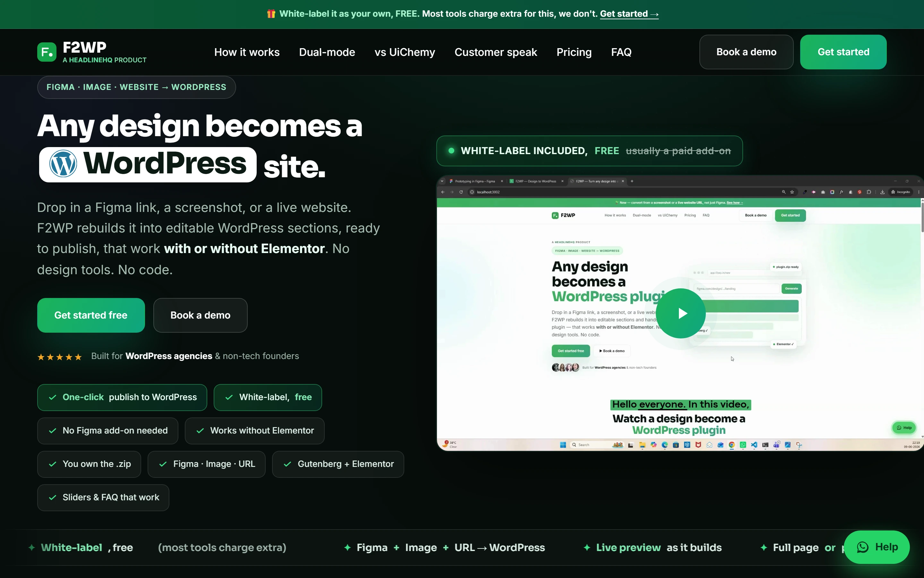Click the taskbar 'Search' box in the video
924x578 pixels.
pyautogui.click(x=597, y=445)
